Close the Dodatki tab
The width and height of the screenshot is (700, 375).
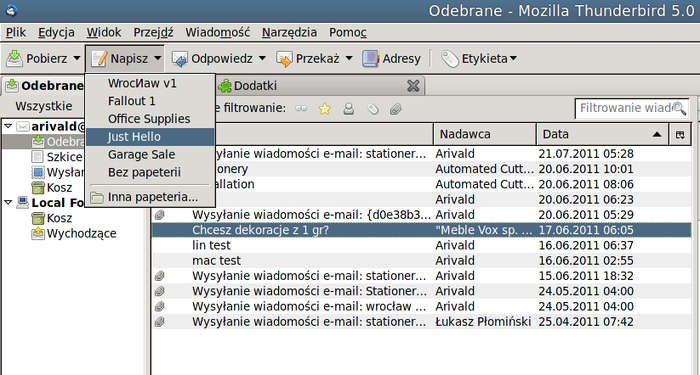pos(413,86)
